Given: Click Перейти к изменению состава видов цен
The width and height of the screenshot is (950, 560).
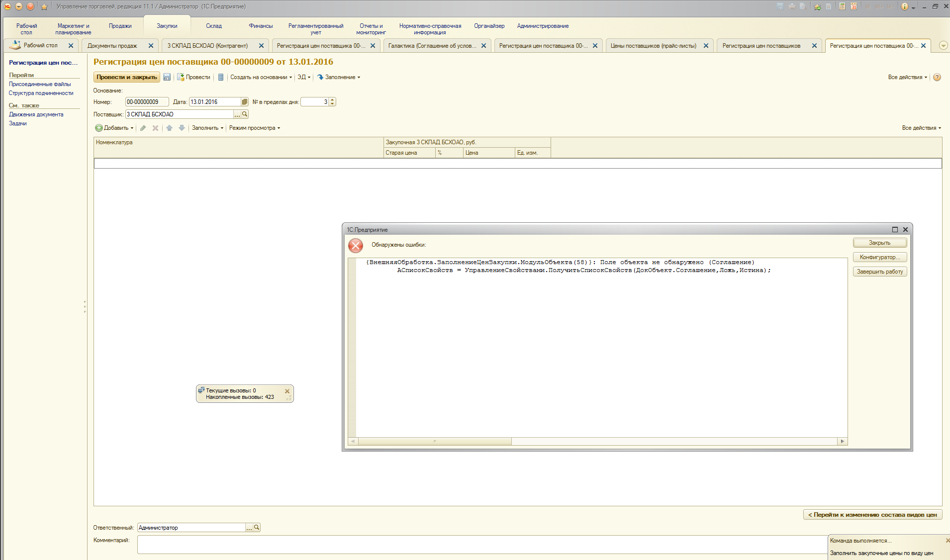Looking at the screenshot, I should tap(872, 515).
